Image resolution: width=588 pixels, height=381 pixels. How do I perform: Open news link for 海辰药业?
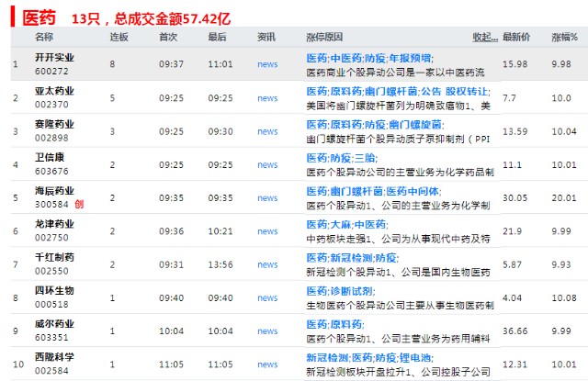click(x=267, y=198)
